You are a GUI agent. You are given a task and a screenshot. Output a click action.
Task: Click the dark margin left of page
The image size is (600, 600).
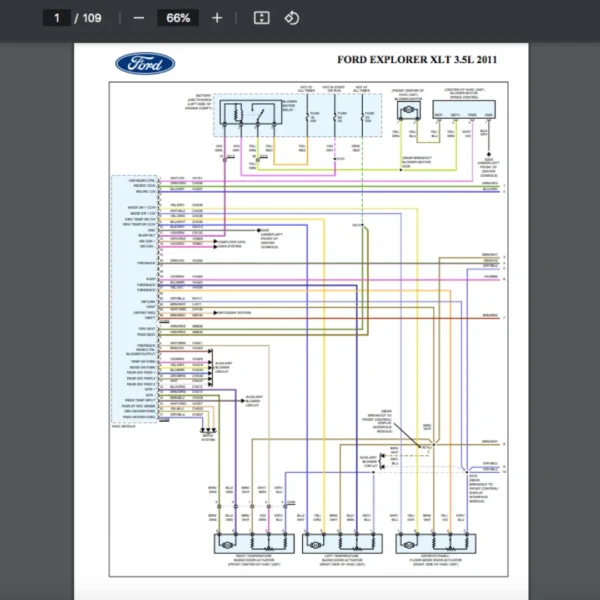pos(37,300)
